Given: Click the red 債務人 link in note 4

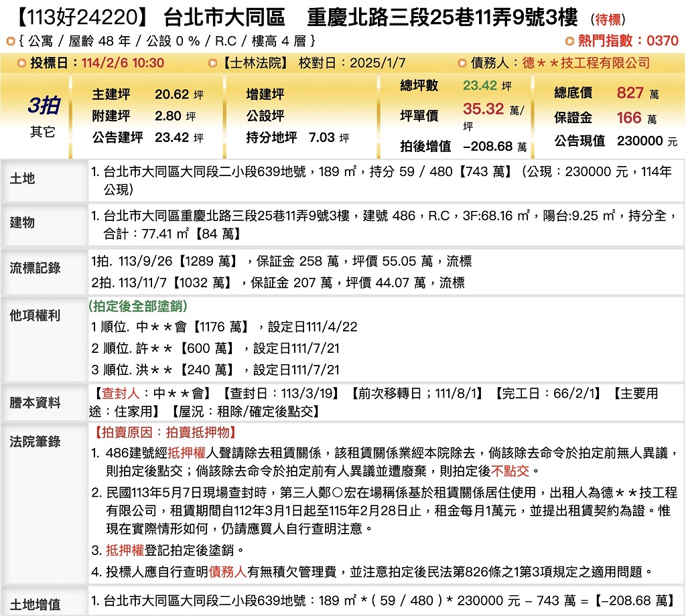Looking at the screenshot, I should 228,571.
